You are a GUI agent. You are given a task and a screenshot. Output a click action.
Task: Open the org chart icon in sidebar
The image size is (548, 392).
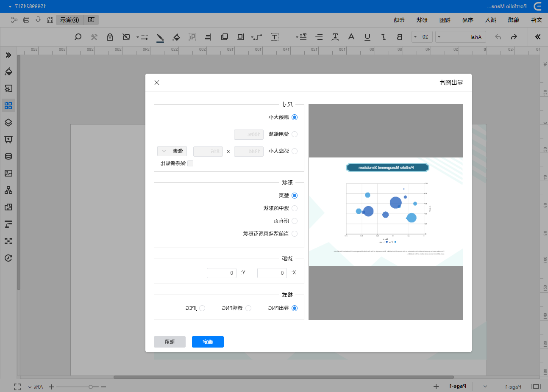pyautogui.click(x=8, y=190)
